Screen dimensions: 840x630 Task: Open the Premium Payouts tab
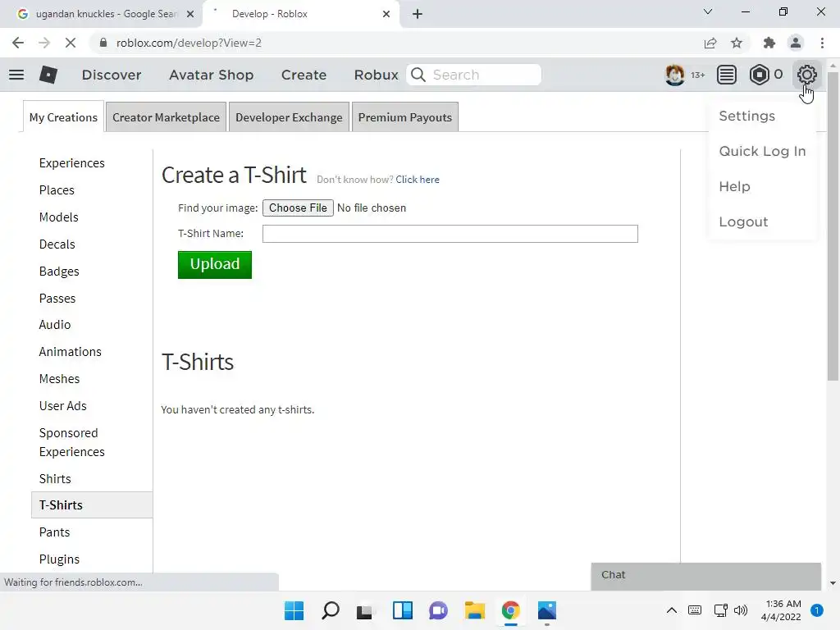(x=405, y=117)
